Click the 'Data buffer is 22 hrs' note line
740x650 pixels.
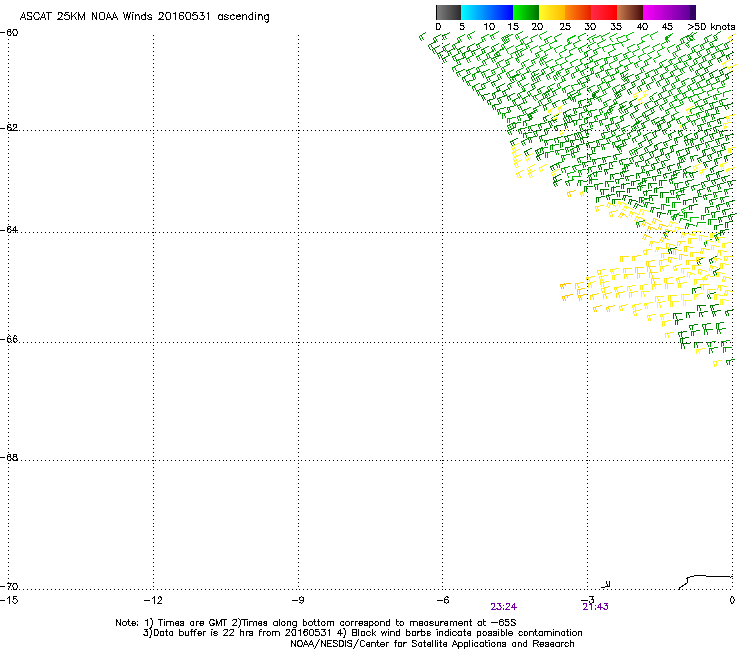click(362, 633)
